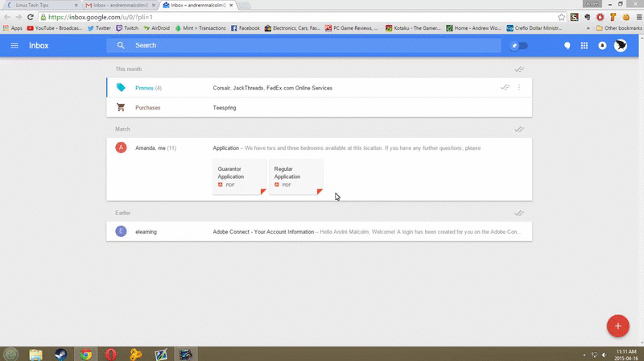Open the Chrome menu button
This screenshot has height=361, width=644.
coord(639,17)
